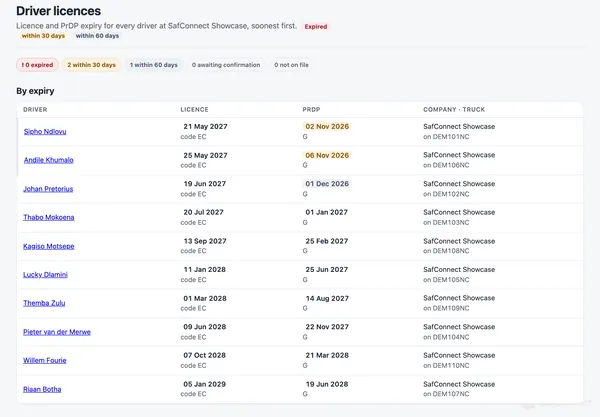Click licence date 19 Jun 2027

tap(205, 184)
